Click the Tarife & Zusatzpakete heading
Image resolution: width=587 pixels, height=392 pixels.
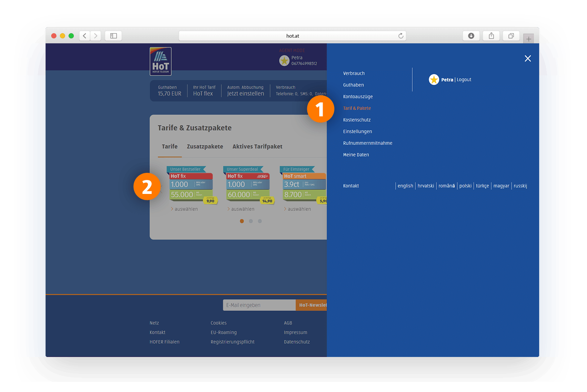click(x=195, y=128)
